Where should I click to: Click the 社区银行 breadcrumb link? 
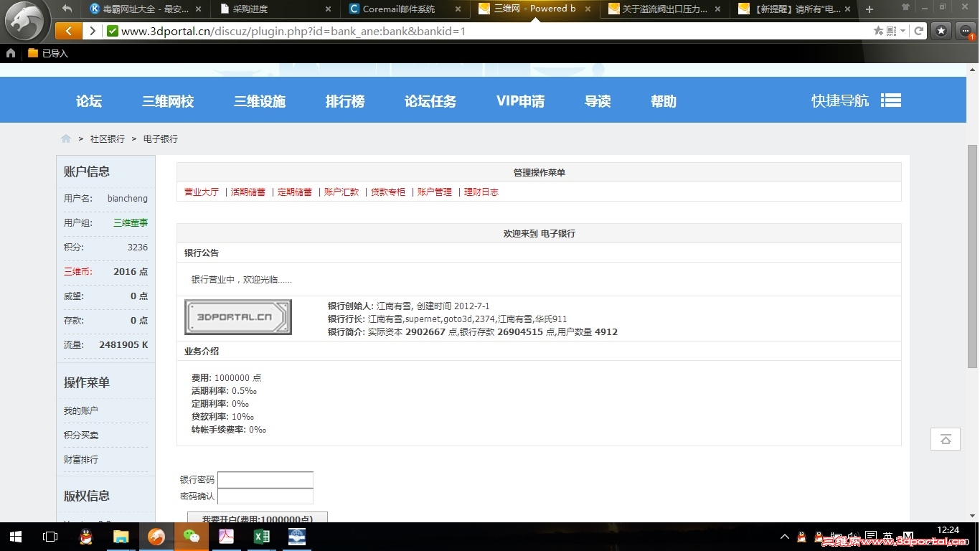(108, 139)
